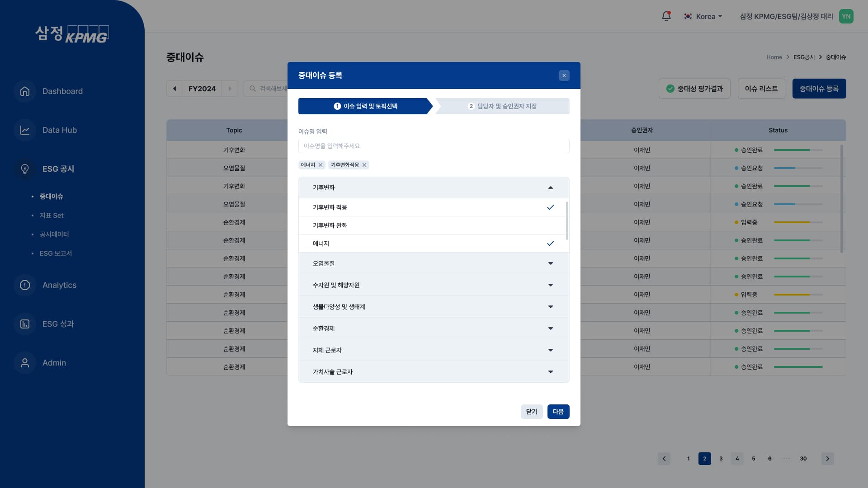Click the Analytics sidebar icon
The height and width of the screenshot is (488, 868).
coord(25,285)
